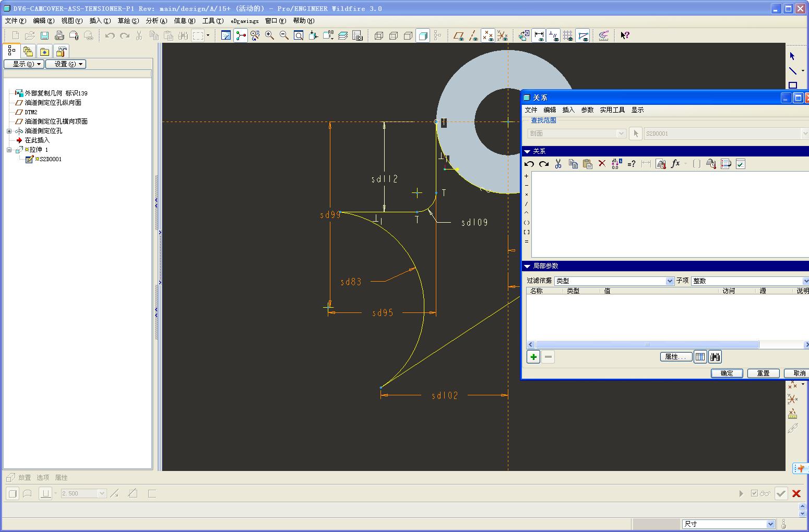This screenshot has width=809, height=532.
Task: Open the 草绘 menu
Action: [128, 21]
